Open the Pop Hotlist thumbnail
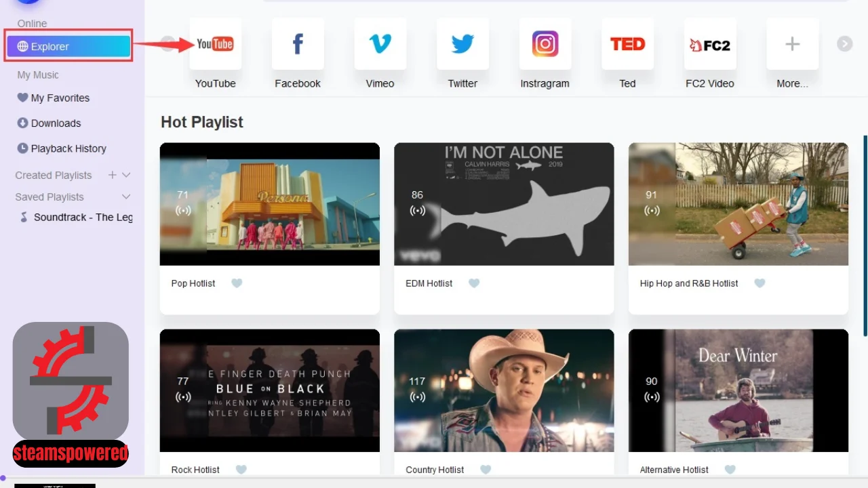 point(270,204)
